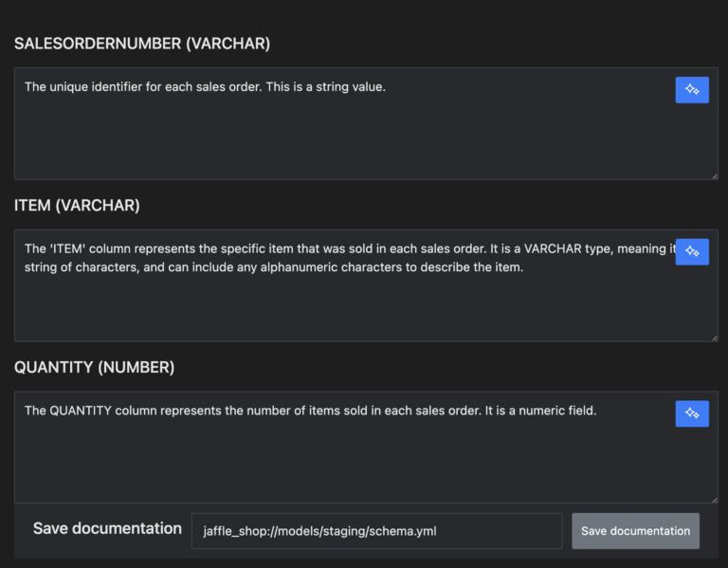Viewport: 728px width, 568px height.
Task: Generate AI description for SALESORDERNUMBER column
Action: click(692, 90)
